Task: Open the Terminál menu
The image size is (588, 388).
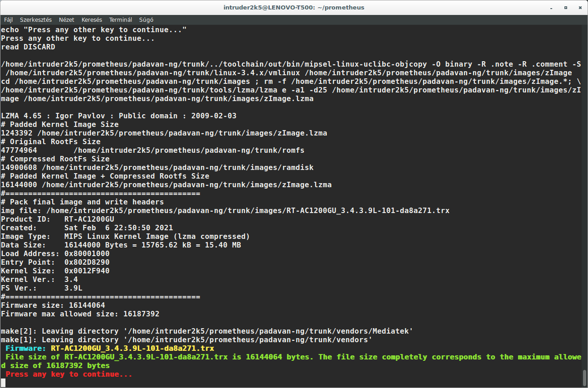Action: 121,20
